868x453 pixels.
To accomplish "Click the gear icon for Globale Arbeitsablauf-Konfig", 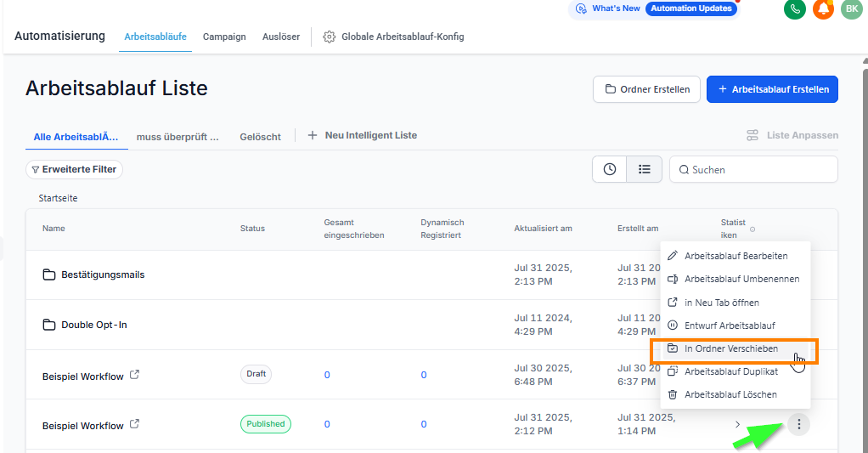I will click(x=330, y=37).
